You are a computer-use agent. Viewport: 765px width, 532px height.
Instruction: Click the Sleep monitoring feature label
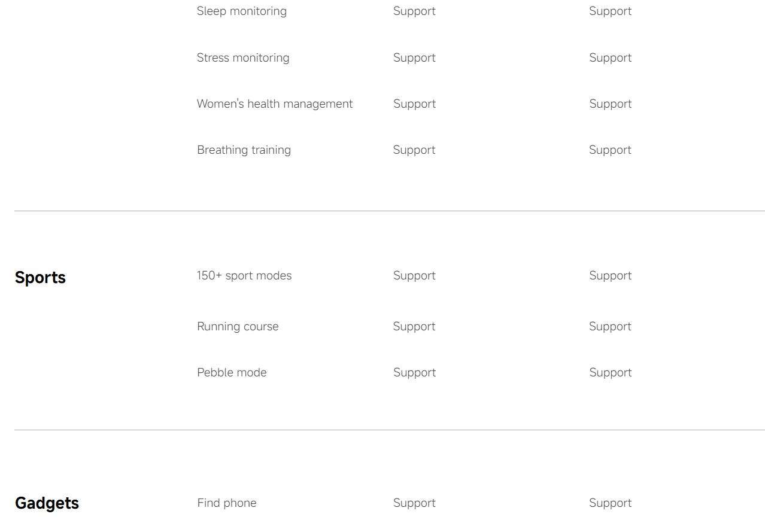(x=242, y=11)
